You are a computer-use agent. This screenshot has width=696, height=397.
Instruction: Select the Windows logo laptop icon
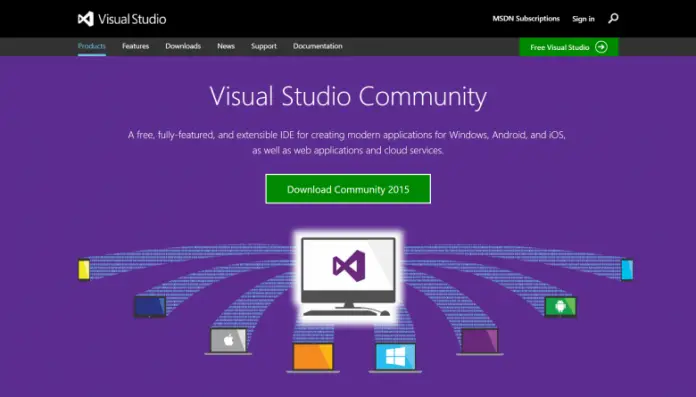click(395, 357)
